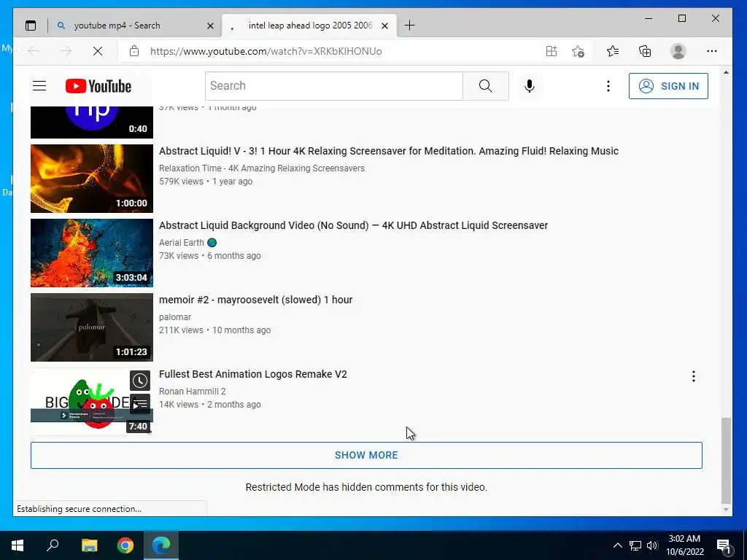The height and width of the screenshot is (560, 747).
Task: Stop page loading with X button
Action: [98, 51]
